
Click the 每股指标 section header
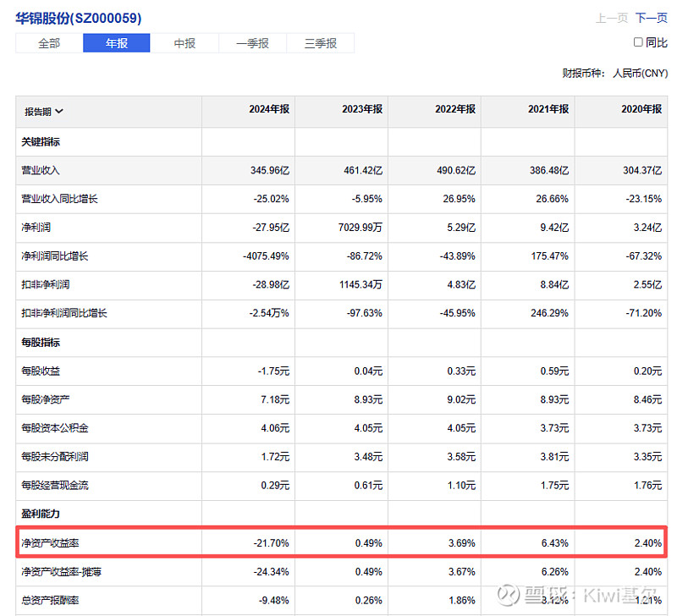coord(41,343)
